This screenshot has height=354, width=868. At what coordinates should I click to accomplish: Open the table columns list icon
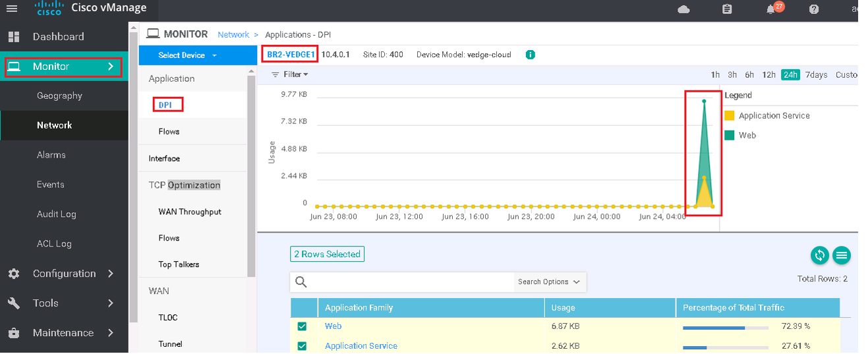[841, 255]
